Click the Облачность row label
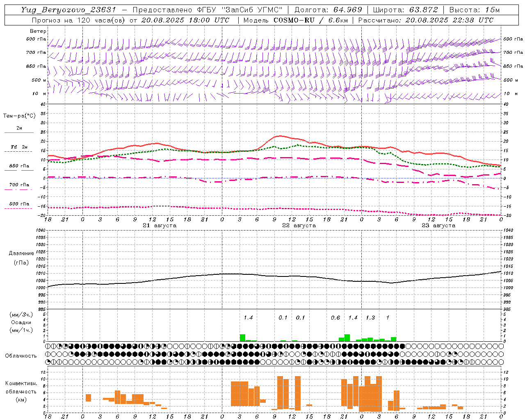Viewport: 525px width, 420px height. (21, 356)
